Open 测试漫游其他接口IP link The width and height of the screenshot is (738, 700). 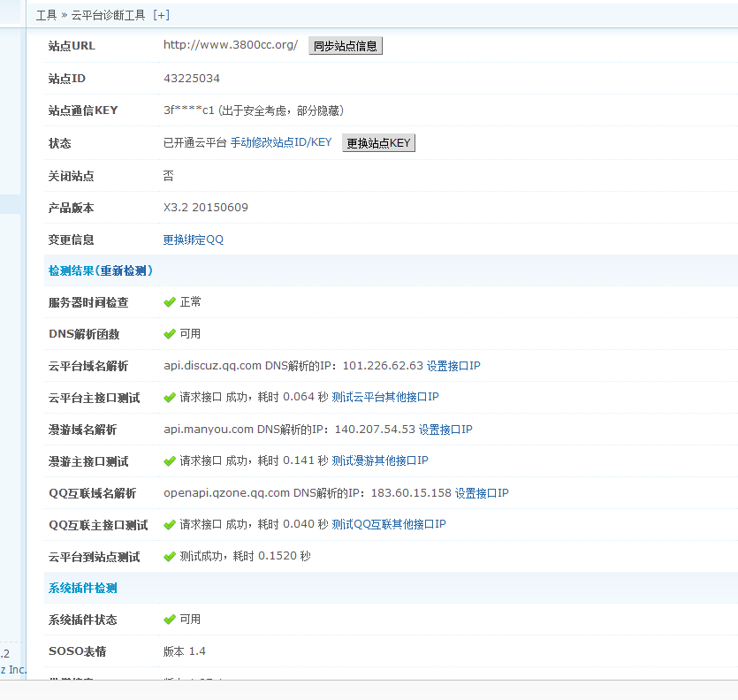[380, 461]
